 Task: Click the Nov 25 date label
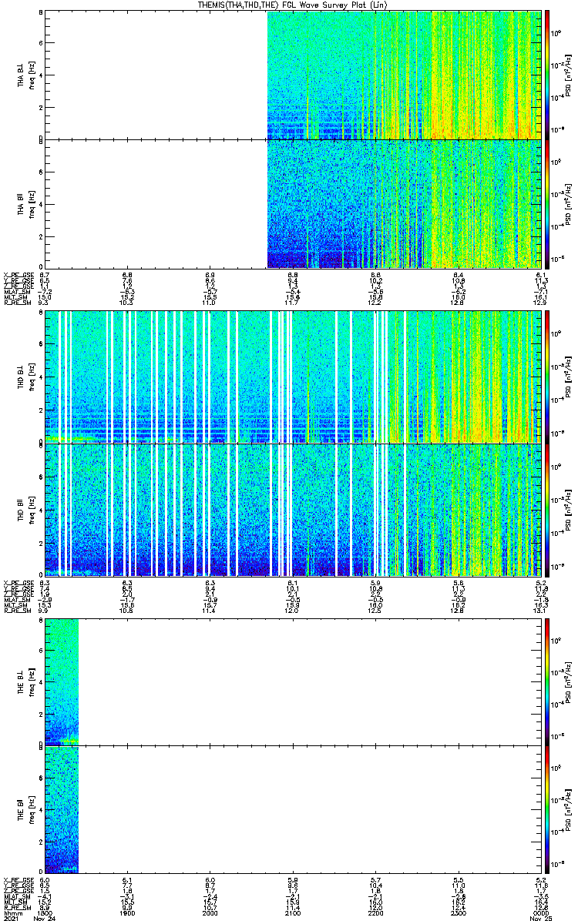coord(539,919)
